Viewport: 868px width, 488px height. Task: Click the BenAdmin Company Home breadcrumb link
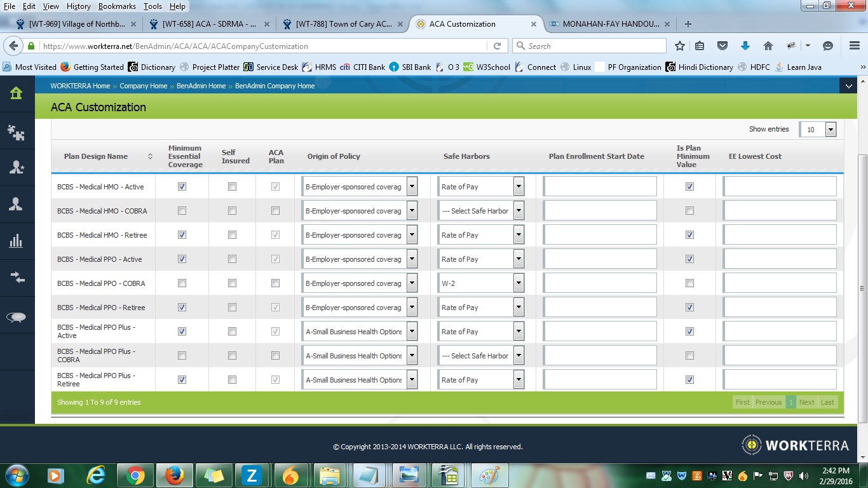275,86
